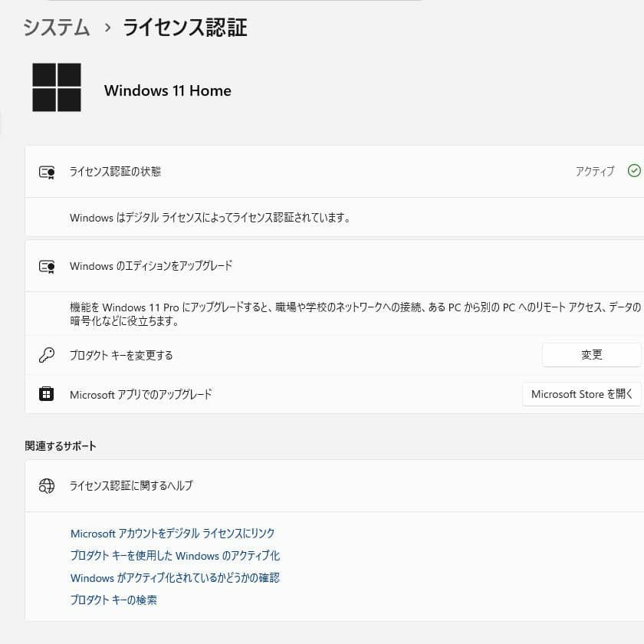The height and width of the screenshot is (644, 644).
Task: Click the プロダクト キーを変更する label
Action: [x=121, y=355]
